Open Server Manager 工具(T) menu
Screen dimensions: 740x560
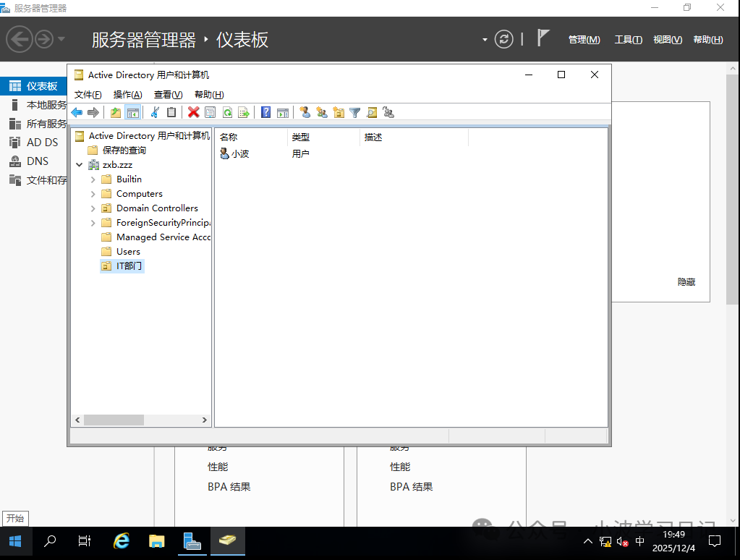tap(628, 40)
